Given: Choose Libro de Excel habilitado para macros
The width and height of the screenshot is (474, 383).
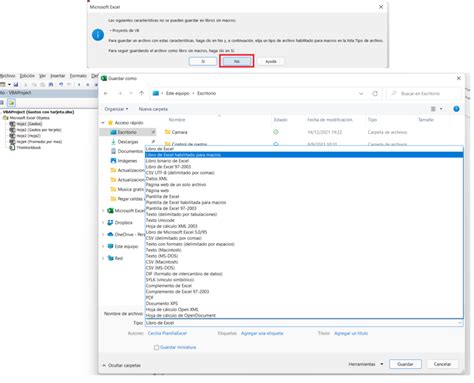Looking at the screenshot, I should [x=304, y=155].
